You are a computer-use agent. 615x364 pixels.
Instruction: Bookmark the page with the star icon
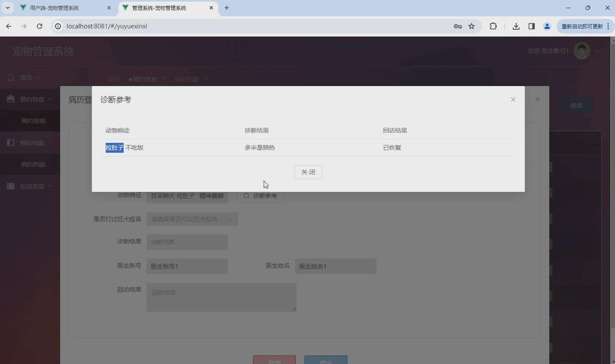(472, 26)
